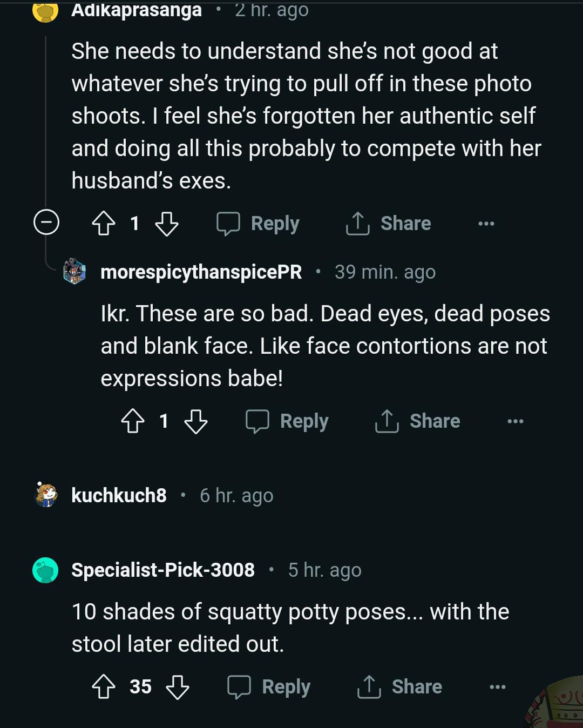This screenshot has width=583, height=728.
Task: Tap the share icon on Specialist-Pick-3008's comment
Action: (369, 687)
